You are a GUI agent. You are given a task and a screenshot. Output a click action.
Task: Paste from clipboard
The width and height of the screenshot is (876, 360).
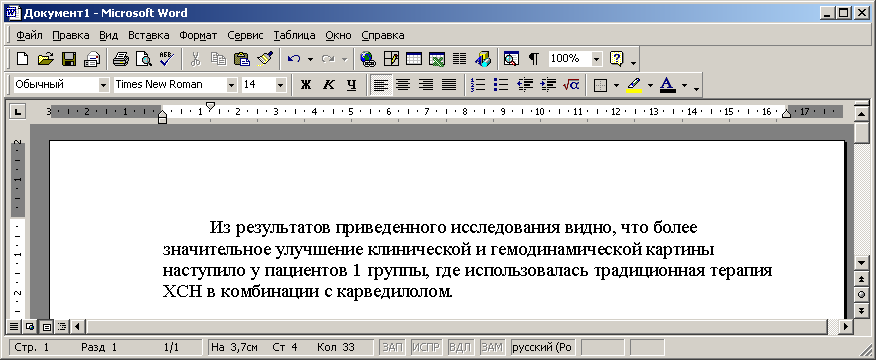[241, 59]
